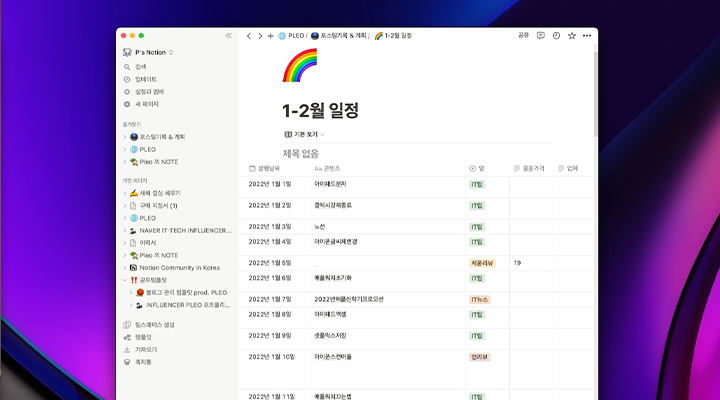Open the PLEO breadcrumb
The width and height of the screenshot is (720, 400).
(291, 36)
